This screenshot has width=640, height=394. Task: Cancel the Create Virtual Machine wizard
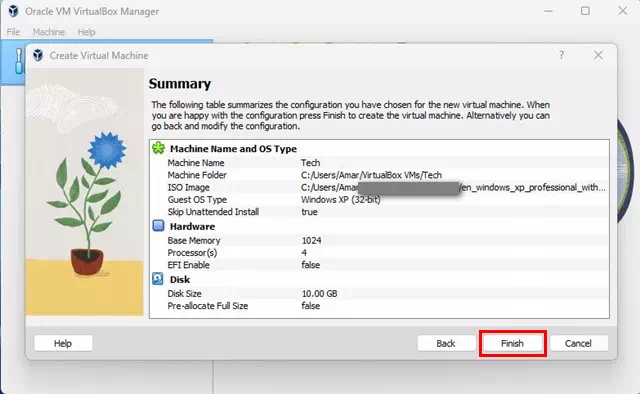coord(578,343)
